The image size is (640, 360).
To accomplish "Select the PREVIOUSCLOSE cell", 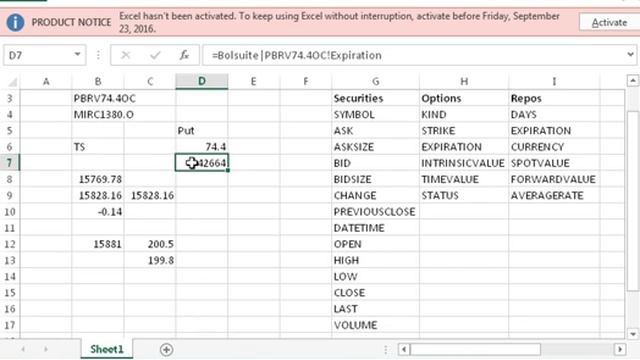I will 376,212.
